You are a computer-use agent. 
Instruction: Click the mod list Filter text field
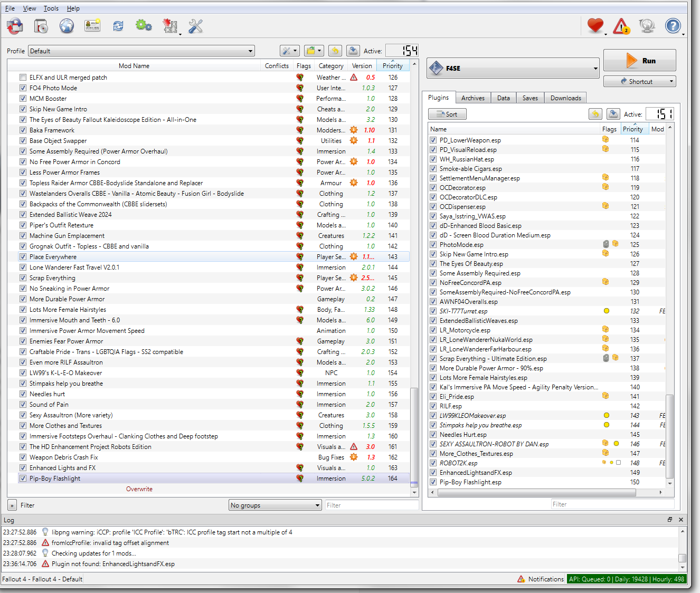click(371, 505)
